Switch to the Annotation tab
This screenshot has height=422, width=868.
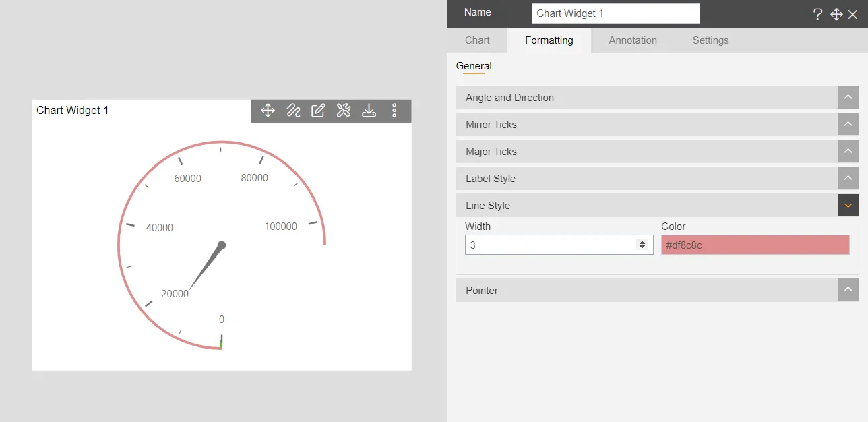[632, 40]
